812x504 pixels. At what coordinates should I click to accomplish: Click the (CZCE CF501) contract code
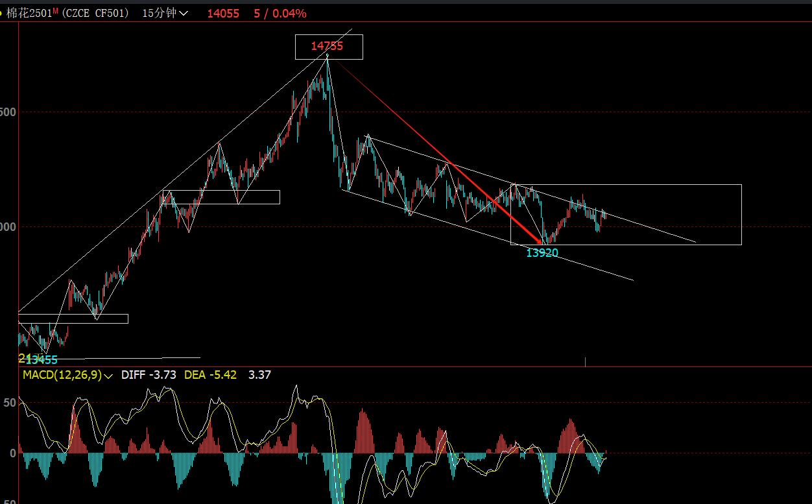(x=96, y=13)
